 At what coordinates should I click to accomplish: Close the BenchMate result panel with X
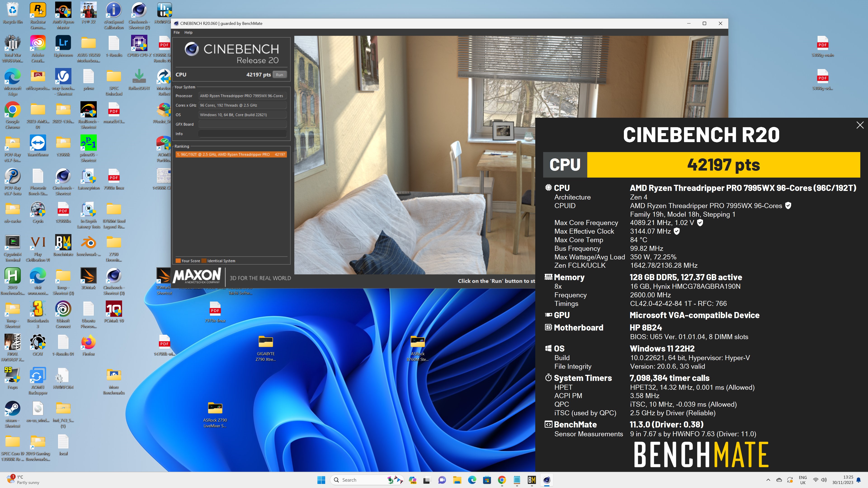860,125
